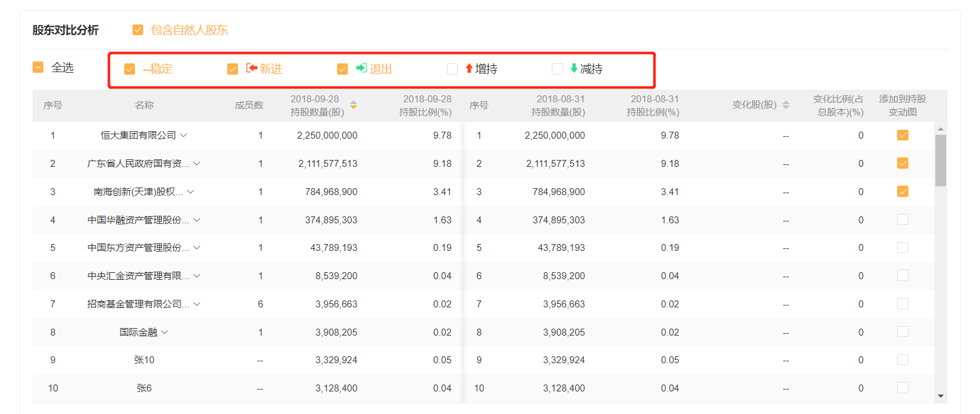Click the 新进 entry arrow icon
This screenshot has height=414, width=980.
pos(252,68)
